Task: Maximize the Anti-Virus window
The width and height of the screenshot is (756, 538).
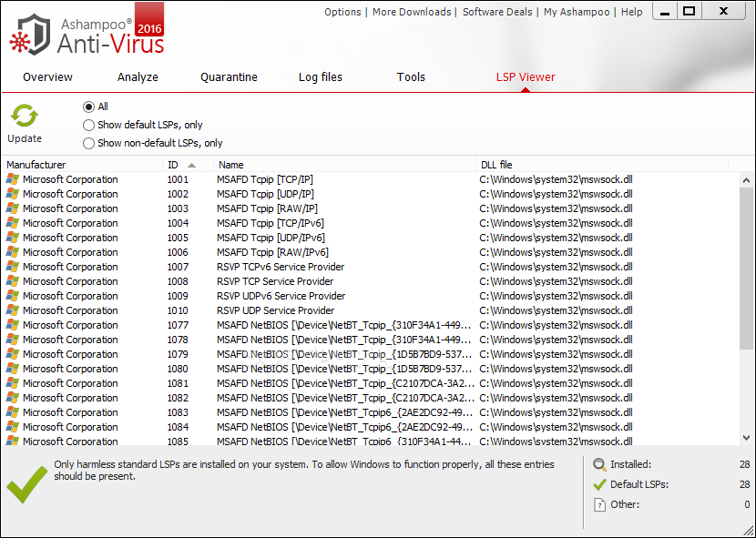Action: tap(690, 11)
